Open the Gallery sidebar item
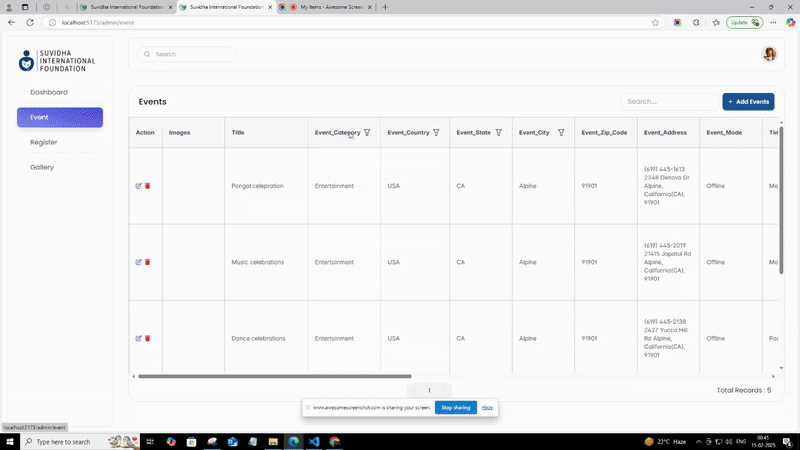Screen dimensions: 800x450 [x=42, y=167]
